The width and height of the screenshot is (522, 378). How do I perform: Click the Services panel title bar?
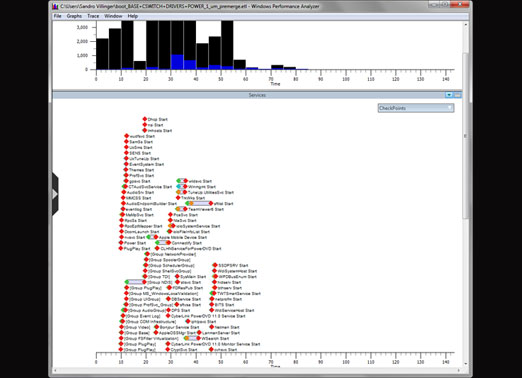tap(257, 95)
